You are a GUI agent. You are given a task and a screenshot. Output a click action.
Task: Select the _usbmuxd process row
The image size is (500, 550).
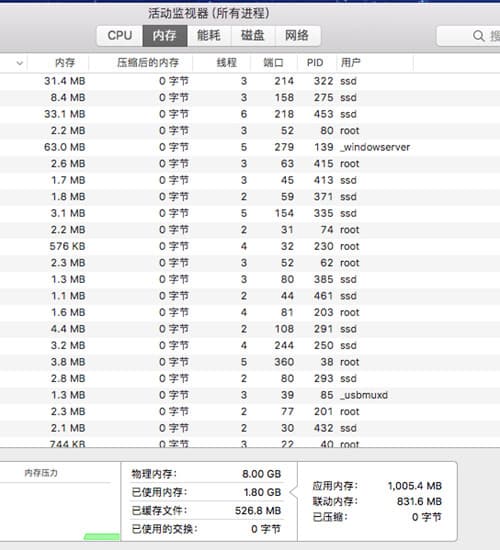tap(250, 395)
